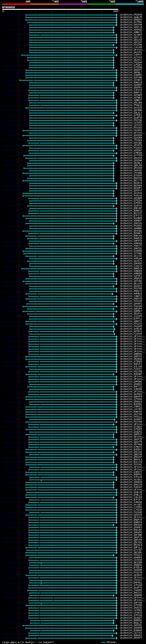Select hit label UniRef100_A9NKY2
The image size is (146, 644).
click(131, 32)
